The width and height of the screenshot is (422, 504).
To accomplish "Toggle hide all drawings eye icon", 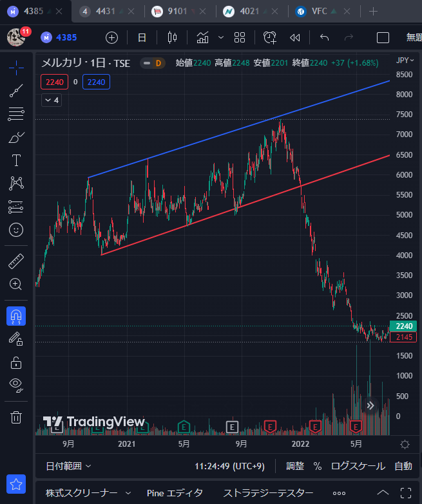I will click(16, 385).
